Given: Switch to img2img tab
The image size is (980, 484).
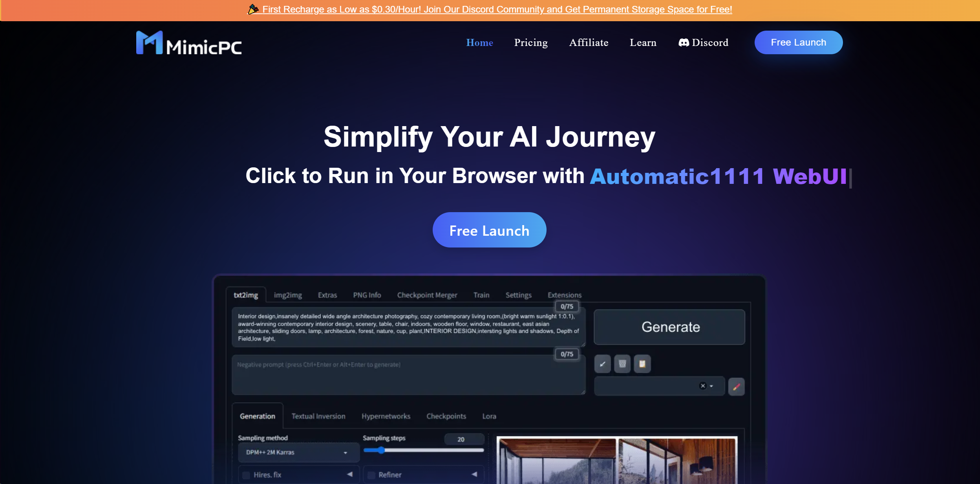Looking at the screenshot, I should (287, 295).
